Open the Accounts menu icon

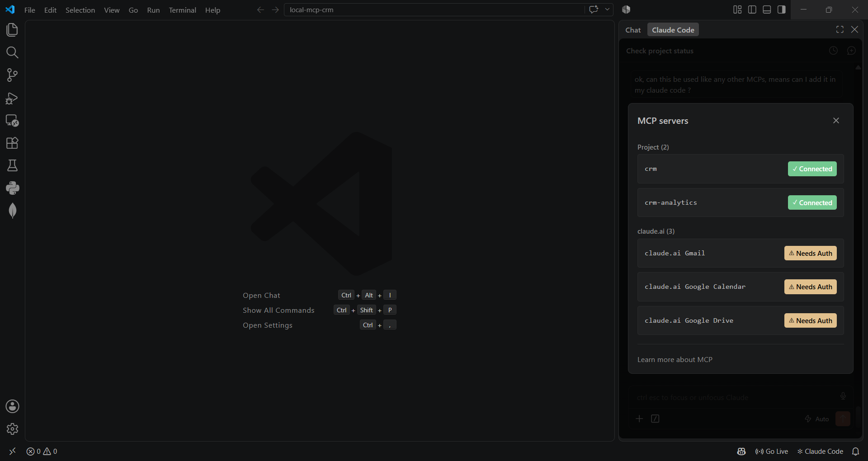click(12, 406)
